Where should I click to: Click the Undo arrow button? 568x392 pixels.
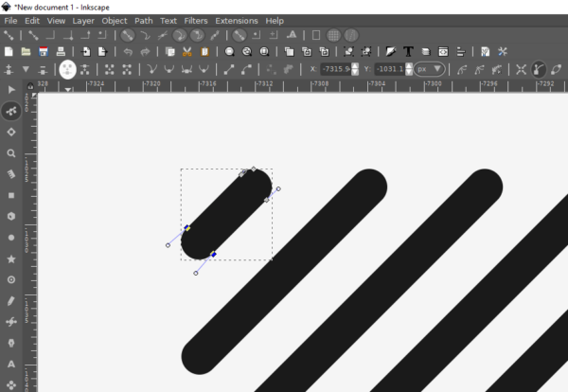(x=128, y=52)
